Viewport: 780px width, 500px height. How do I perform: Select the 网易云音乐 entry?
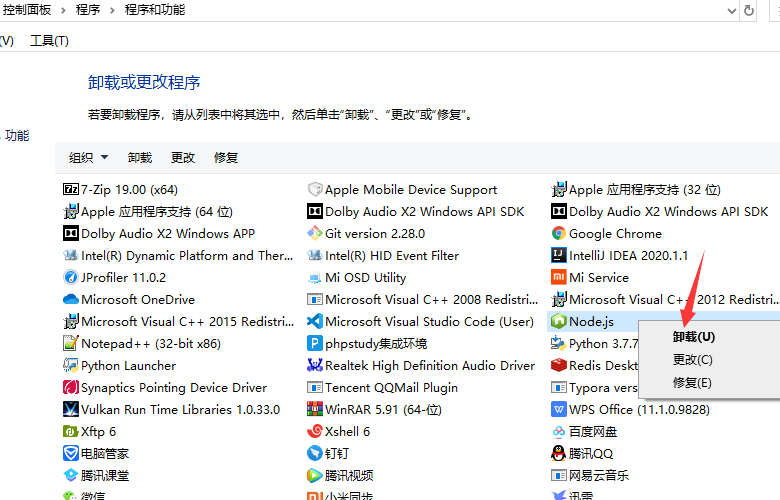pos(590,475)
